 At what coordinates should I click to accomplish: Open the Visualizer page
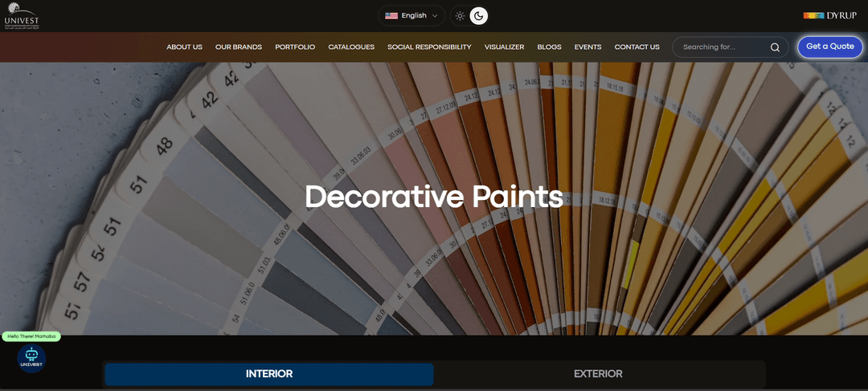point(504,47)
